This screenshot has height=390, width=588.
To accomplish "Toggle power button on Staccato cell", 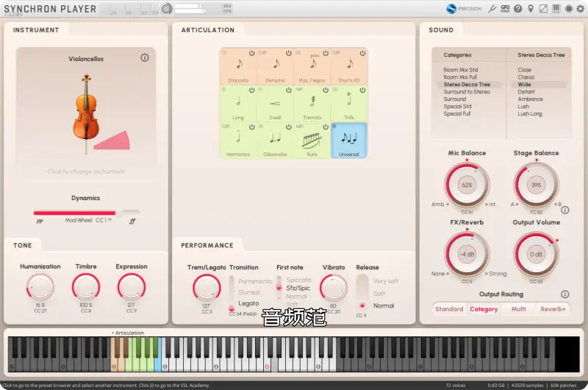I will pos(251,53).
